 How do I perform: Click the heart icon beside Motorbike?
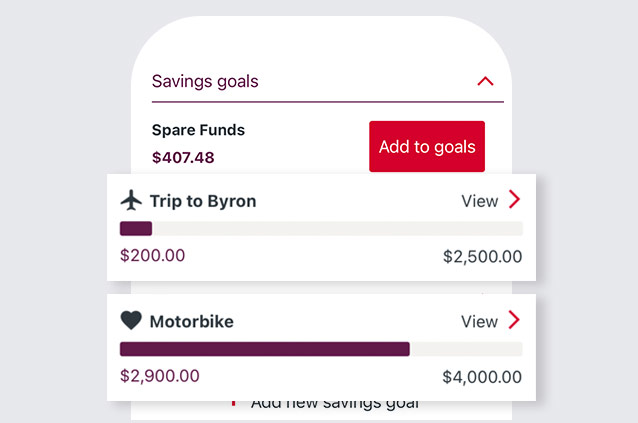131,321
